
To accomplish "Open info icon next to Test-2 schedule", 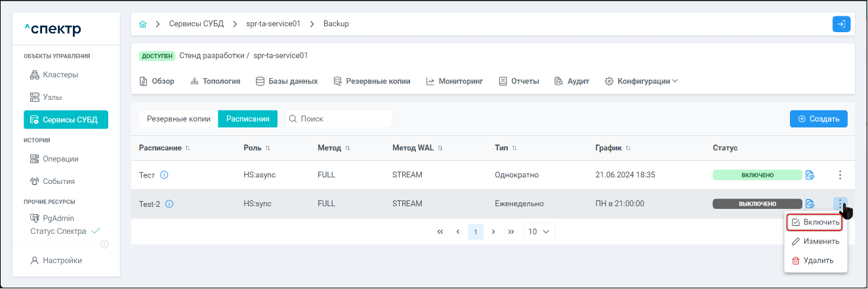I will pos(169,204).
